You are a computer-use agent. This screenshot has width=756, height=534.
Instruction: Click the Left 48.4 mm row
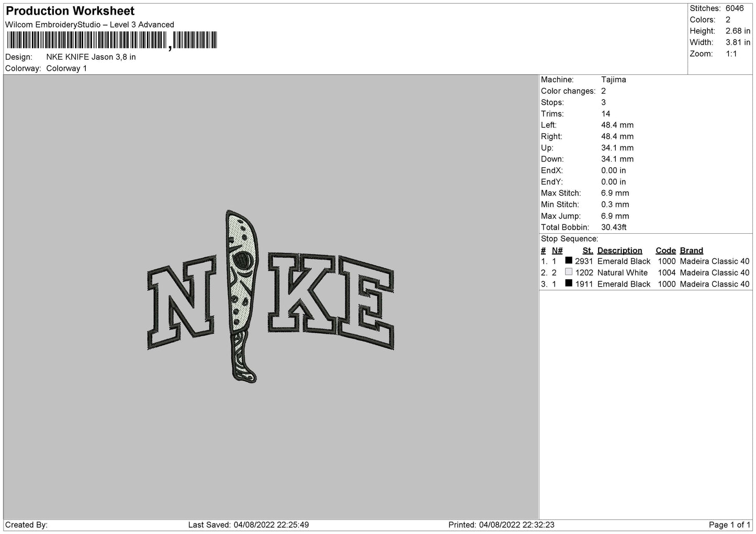587,125
